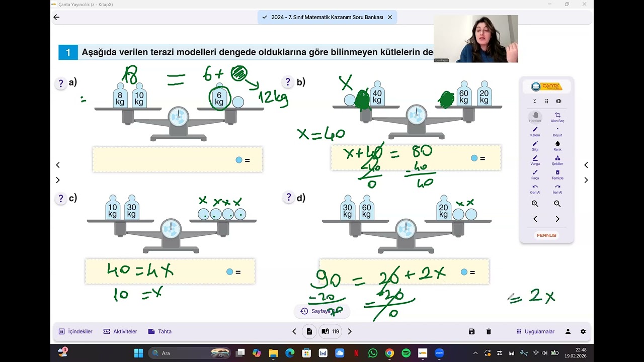
Task: Click left-edge forward chevron below it
Action: point(58,180)
